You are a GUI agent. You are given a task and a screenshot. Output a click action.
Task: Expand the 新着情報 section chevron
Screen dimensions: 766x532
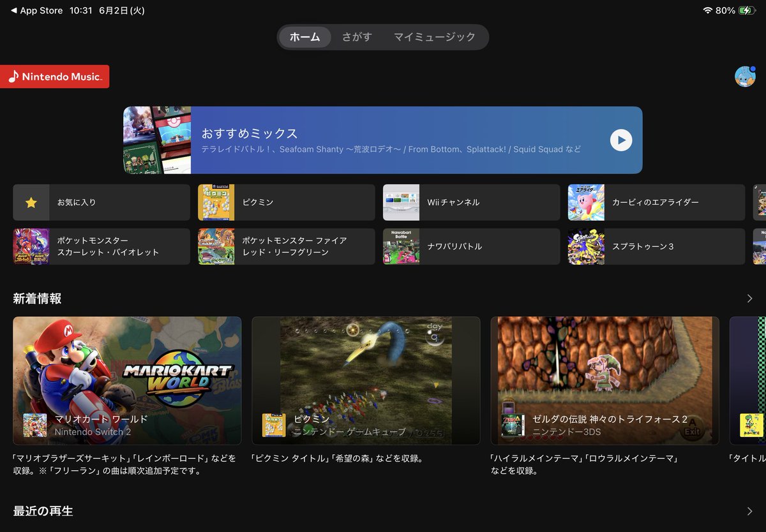click(x=749, y=299)
